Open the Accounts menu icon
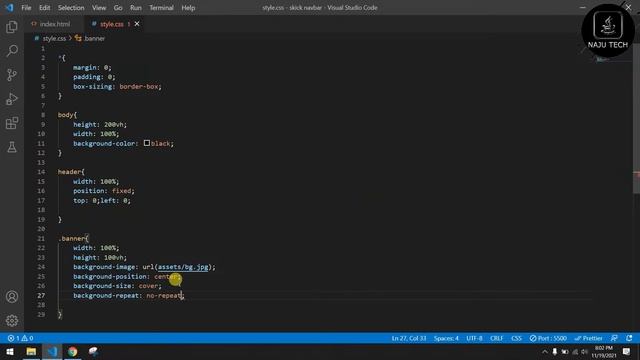This screenshot has height=360, width=640. [12, 297]
